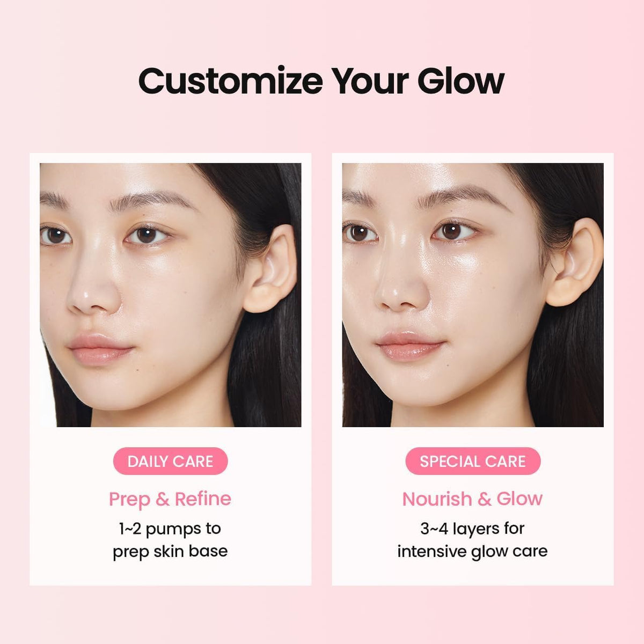644x644 pixels.
Task: Click the ampersand in Nourish & Glow
Action: click(x=485, y=500)
